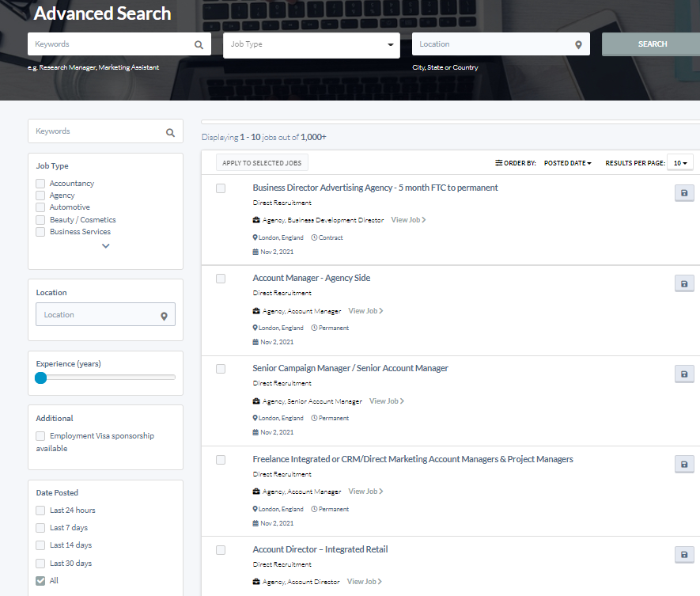Uncheck the All date posted option
Viewport: 700px width, 596px height.
tap(40, 580)
